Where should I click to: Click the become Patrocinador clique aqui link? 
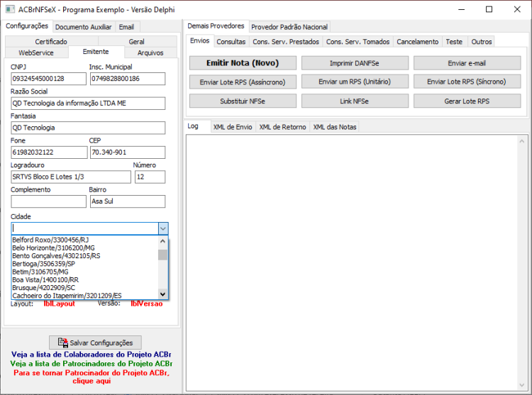(92, 377)
